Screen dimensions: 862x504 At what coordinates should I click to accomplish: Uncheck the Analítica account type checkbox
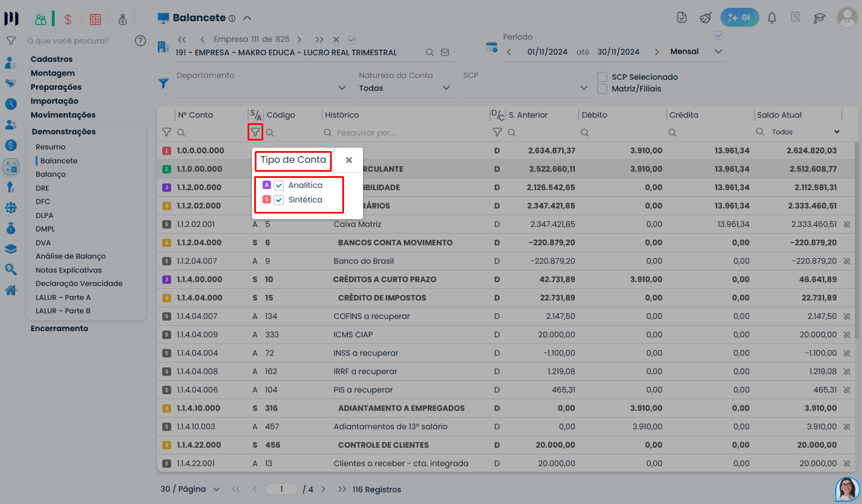pyautogui.click(x=279, y=186)
